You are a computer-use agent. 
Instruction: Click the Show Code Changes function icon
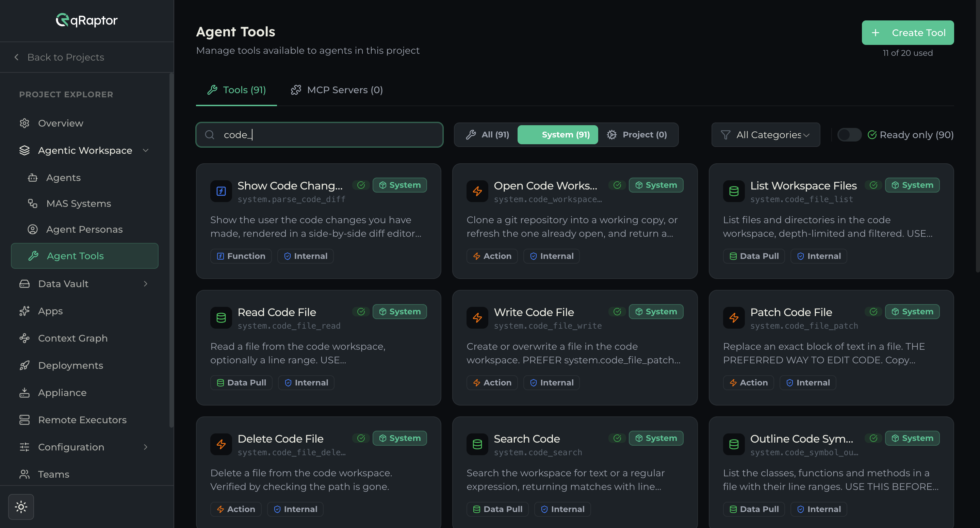pos(221,191)
